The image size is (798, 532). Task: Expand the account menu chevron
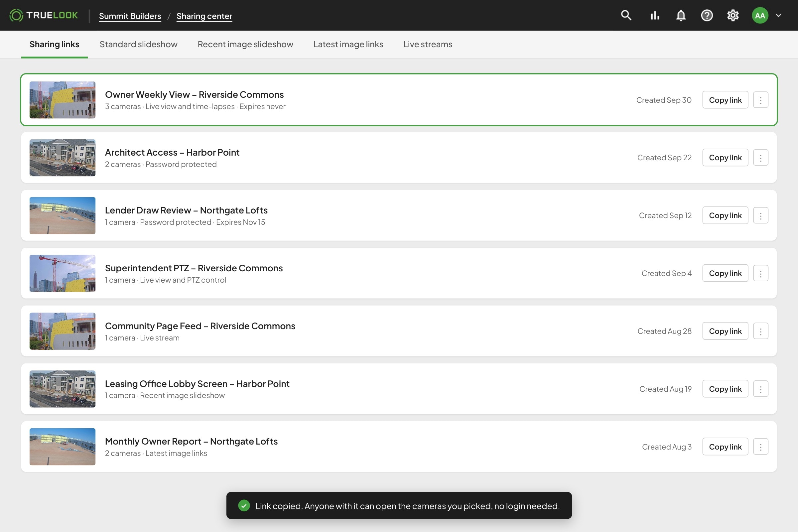tap(779, 15)
